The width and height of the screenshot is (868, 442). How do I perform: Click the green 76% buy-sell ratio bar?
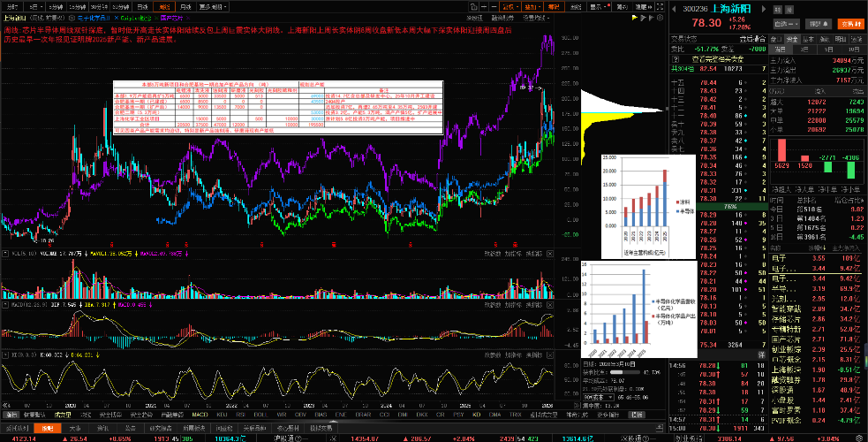click(x=719, y=206)
